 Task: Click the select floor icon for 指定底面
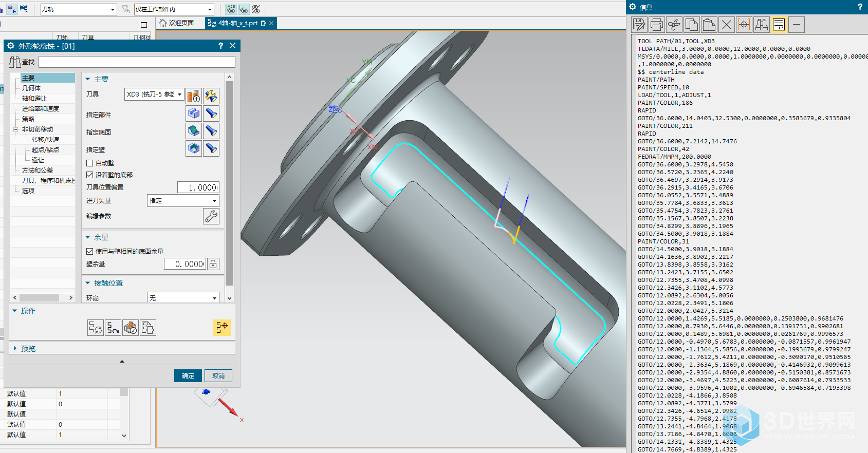(194, 131)
